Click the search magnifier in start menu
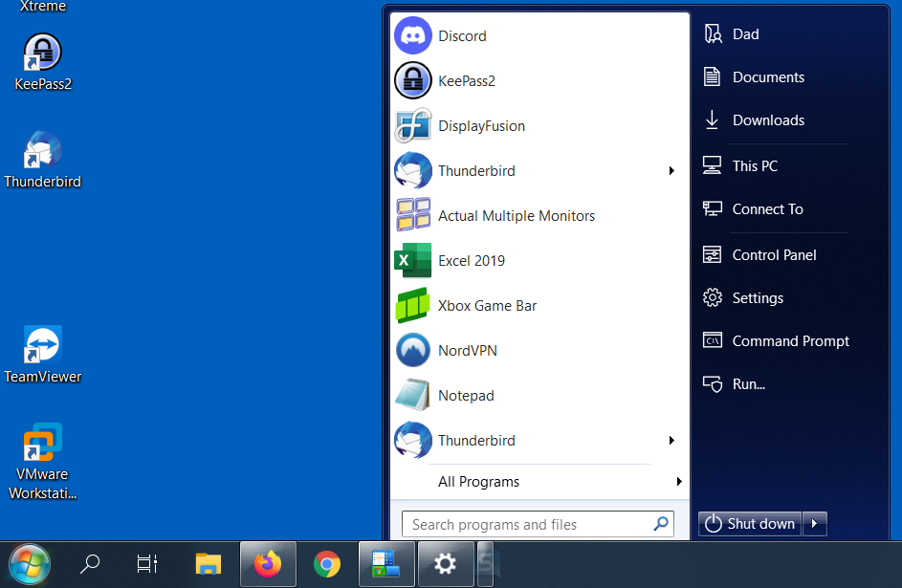The height and width of the screenshot is (588, 902). [661, 524]
